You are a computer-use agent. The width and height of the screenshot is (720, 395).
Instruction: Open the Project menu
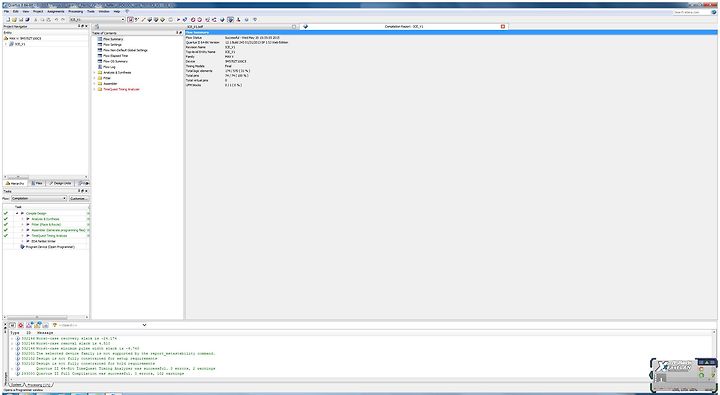[x=38, y=11]
